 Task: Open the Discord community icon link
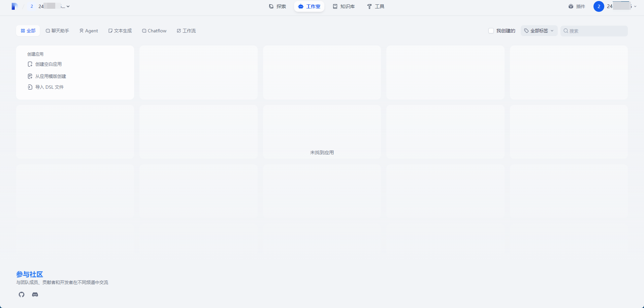(35, 295)
